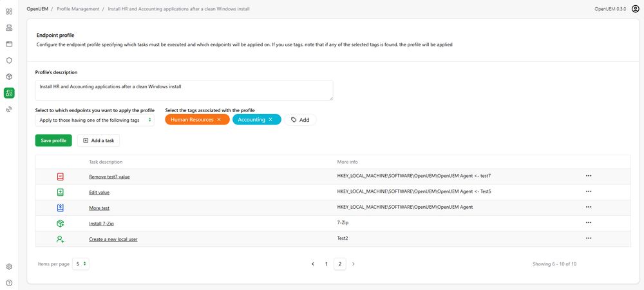Screen dimensions: 644x290
Task: Click the shield security icon in sidebar
Action: (9, 60)
